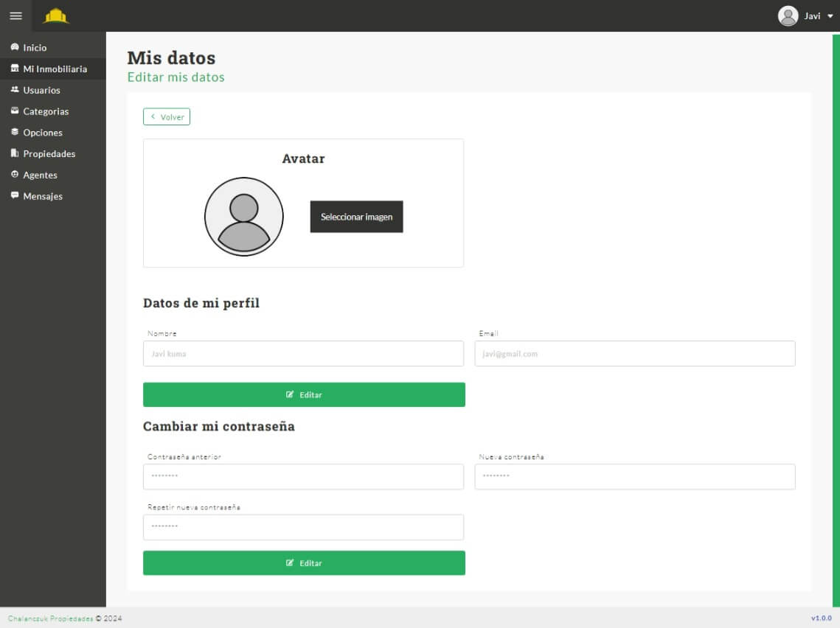Click the Usuarios people icon
The image size is (840, 628).
click(x=15, y=90)
